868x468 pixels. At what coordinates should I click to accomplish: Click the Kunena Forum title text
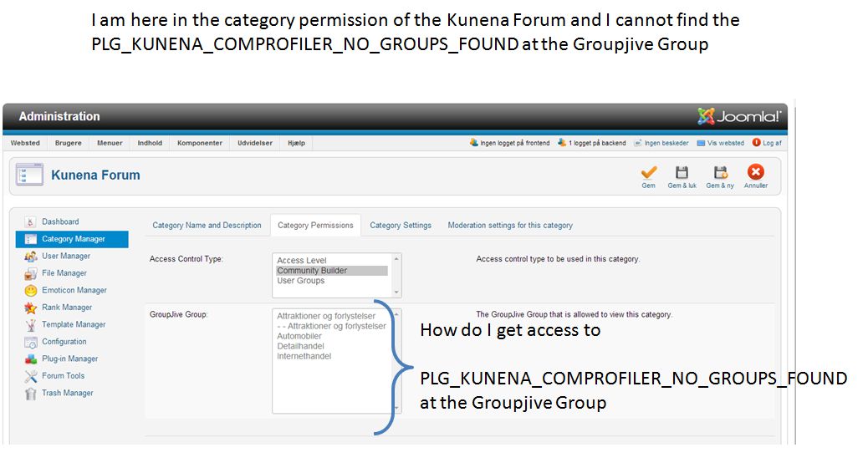pos(96,175)
